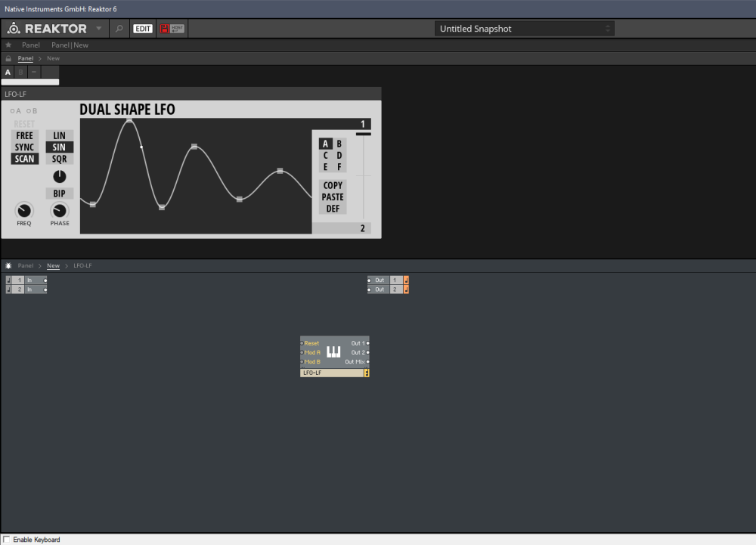Click the FREQ knob
Viewport: 756px width, 545px height.
[x=24, y=211]
